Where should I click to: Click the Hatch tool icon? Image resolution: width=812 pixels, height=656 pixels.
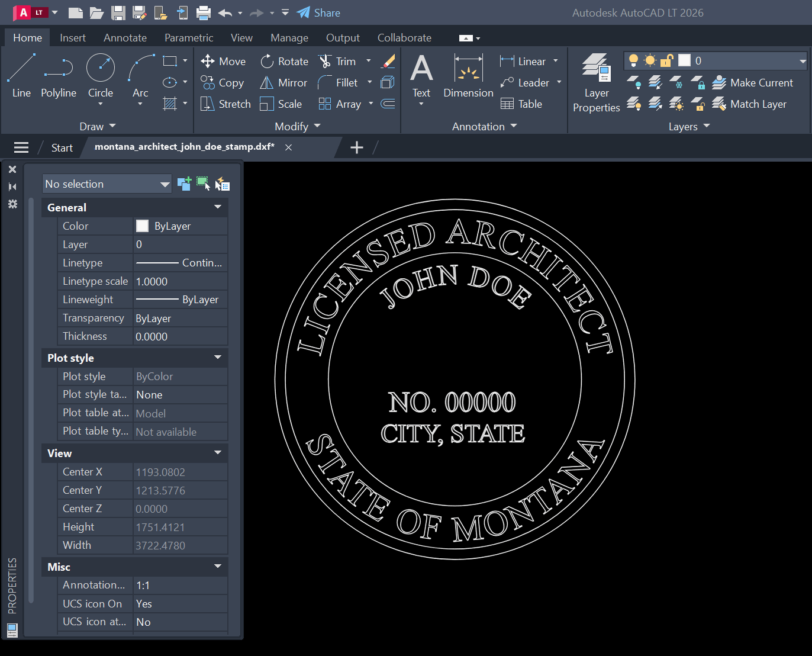(170, 104)
